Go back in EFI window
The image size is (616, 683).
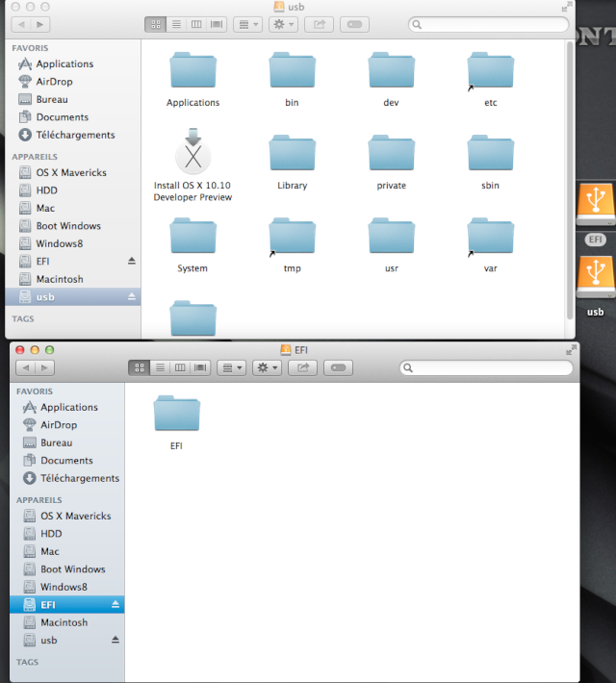coord(26,367)
